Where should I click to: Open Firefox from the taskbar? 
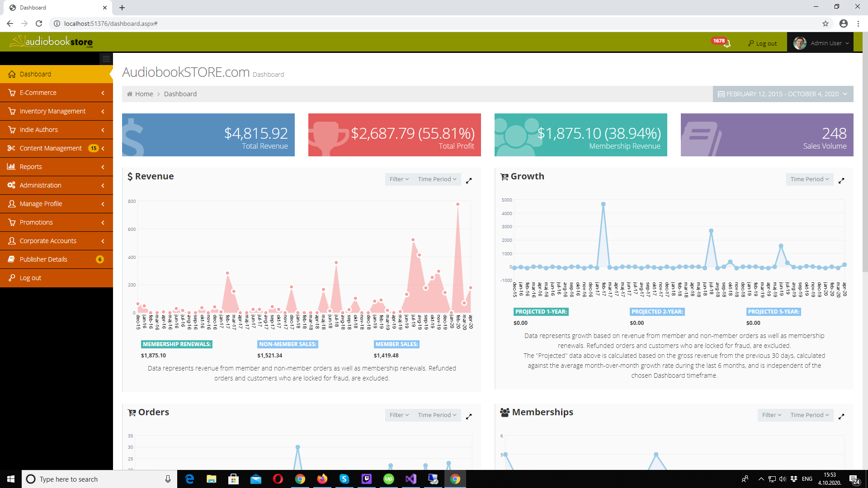click(x=322, y=479)
